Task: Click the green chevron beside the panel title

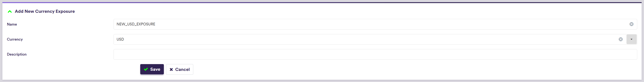Action: 10,12
